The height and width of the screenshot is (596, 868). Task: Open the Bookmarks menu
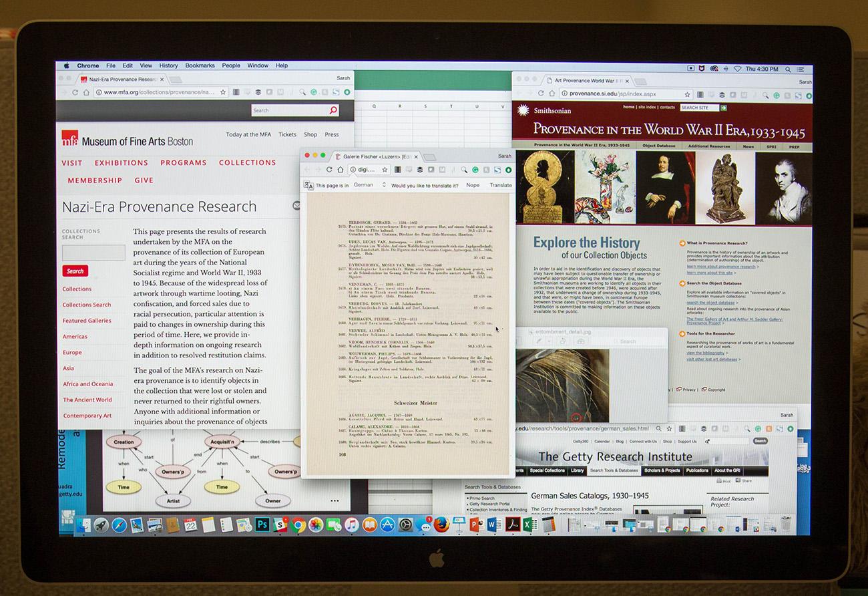pyautogui.click(x=200, y=65)
